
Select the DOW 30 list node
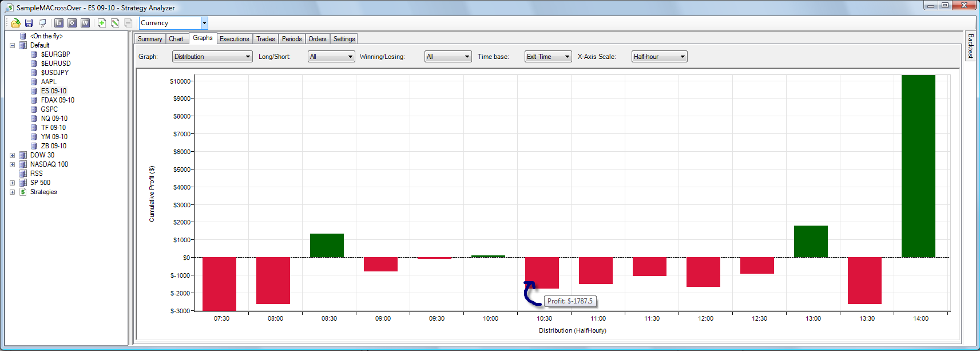tap(42, 155)
